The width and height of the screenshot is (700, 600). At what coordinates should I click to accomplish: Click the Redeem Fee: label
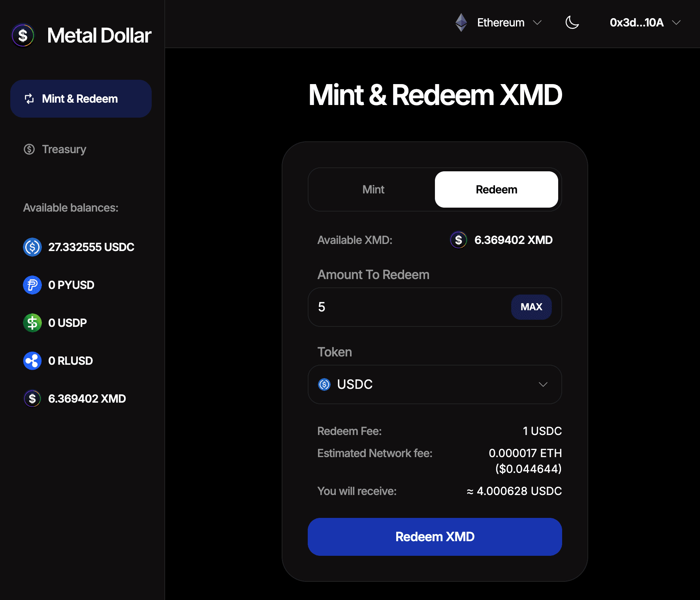pos(350,431)
